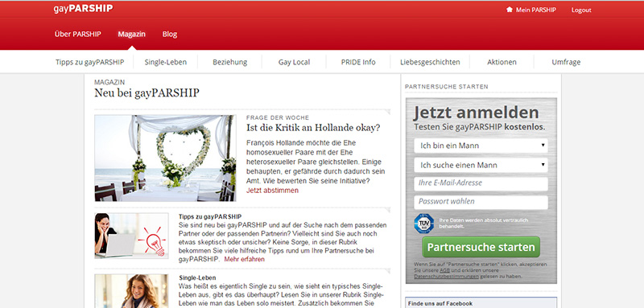Open the Single-Leben woman thumbnail
The height and width of the screenshot is (308, 644).
pyautogui.click(x=131, y=291)
